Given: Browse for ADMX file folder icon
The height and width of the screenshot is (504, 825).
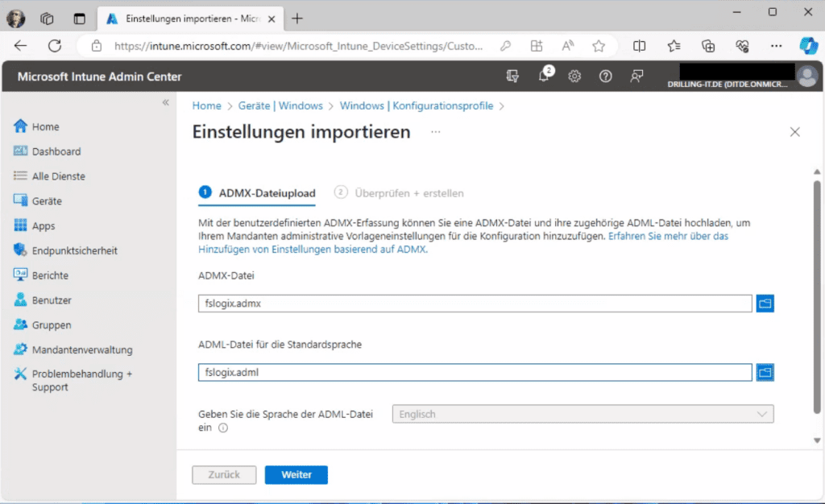Looking at the screenshot, I should pyautogui.click(x=765, y=304).
